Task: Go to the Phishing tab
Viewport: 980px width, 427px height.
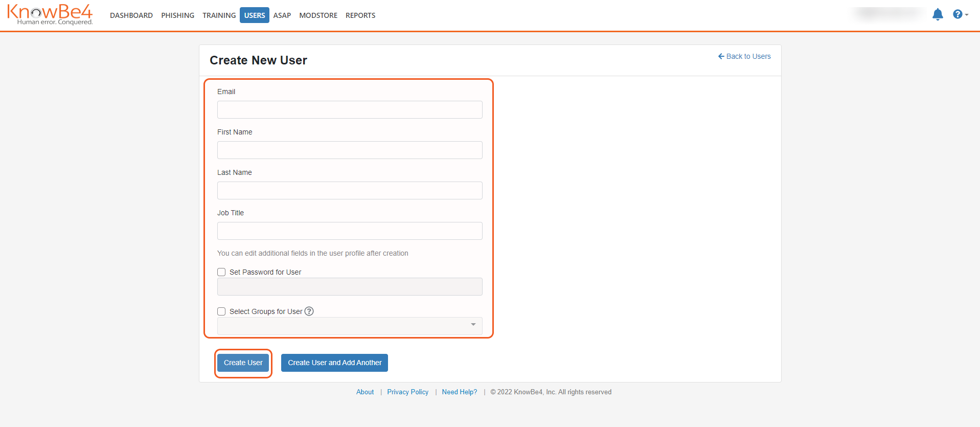Action: coord(178,15)
